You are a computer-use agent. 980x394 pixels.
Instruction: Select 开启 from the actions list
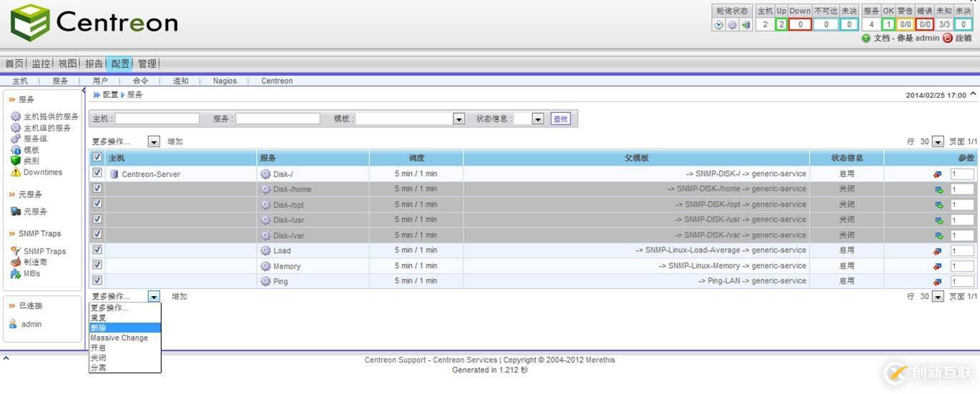coord(125,348)
